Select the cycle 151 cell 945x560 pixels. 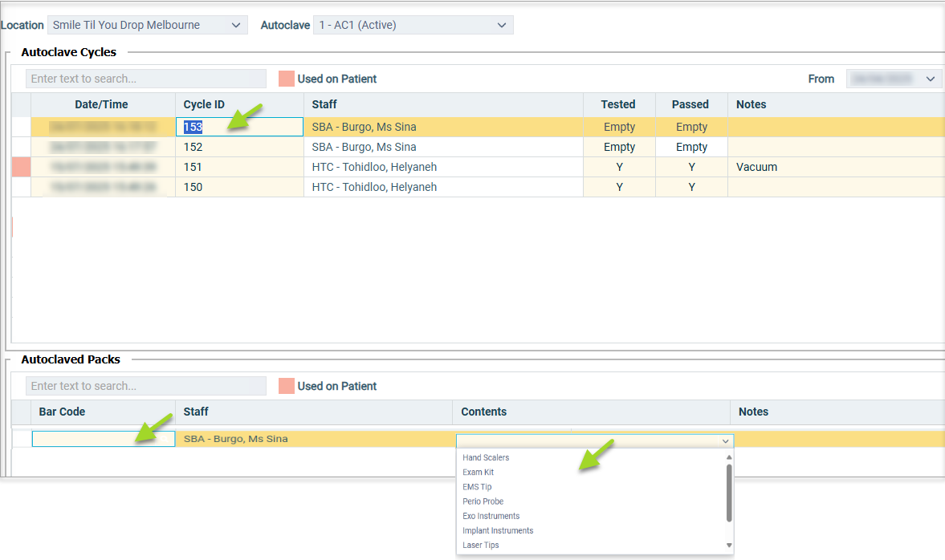tap(239, 167)
